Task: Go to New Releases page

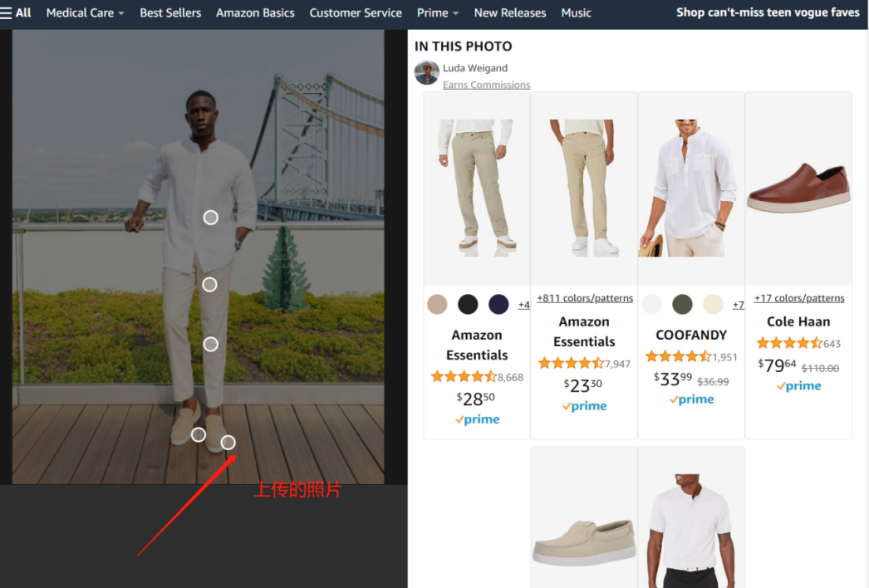Action: 509,12
